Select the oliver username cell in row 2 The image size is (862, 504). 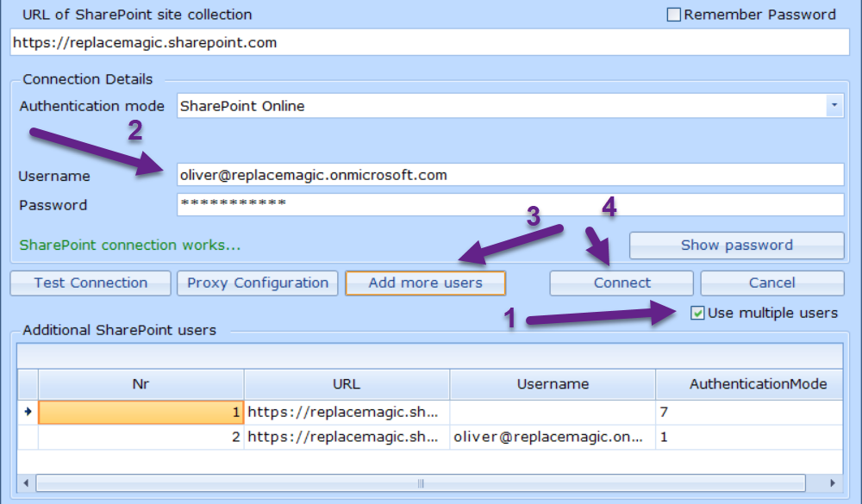(x=552, y=437)
